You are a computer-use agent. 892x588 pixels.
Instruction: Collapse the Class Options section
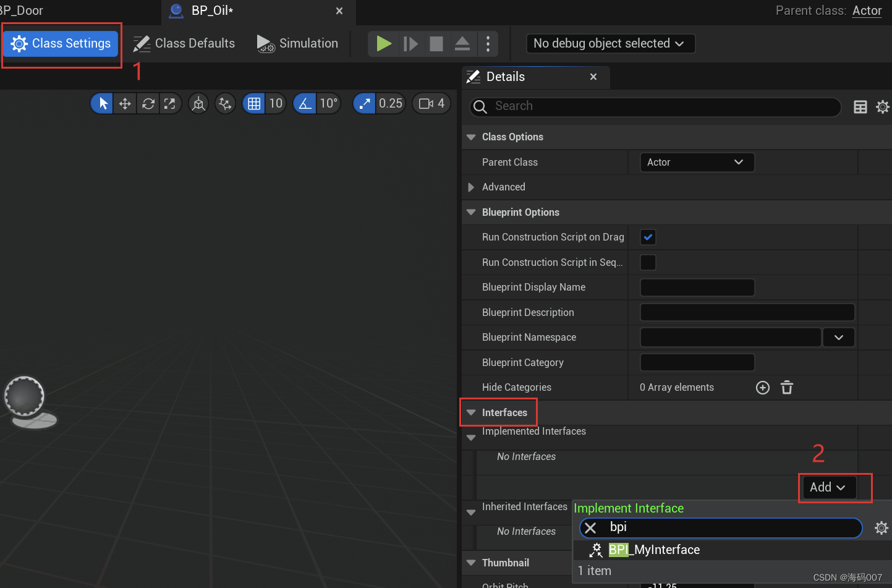471,137
